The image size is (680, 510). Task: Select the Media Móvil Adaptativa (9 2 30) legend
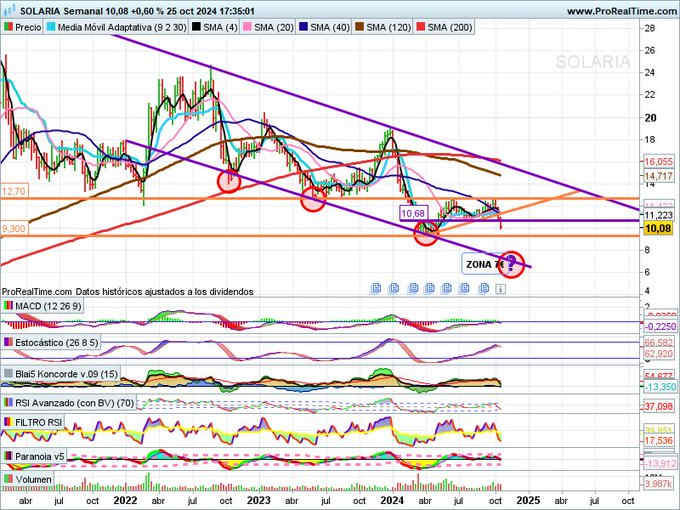117,27
